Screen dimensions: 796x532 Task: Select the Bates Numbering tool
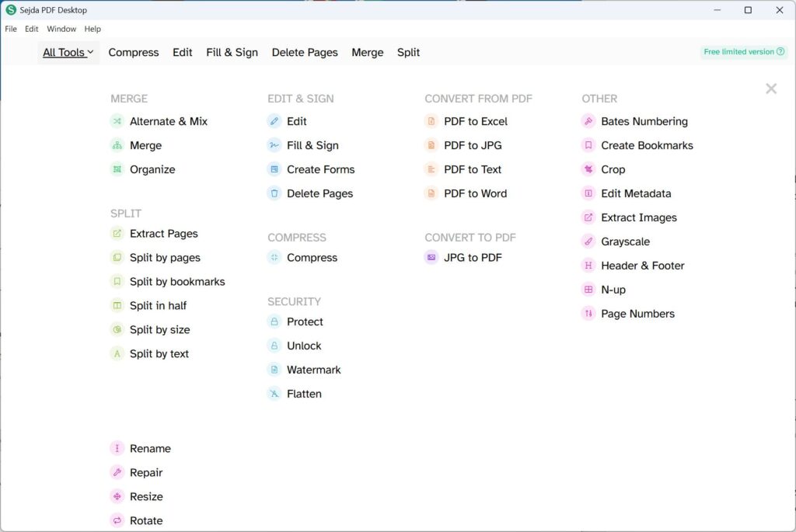coord(644,121)
